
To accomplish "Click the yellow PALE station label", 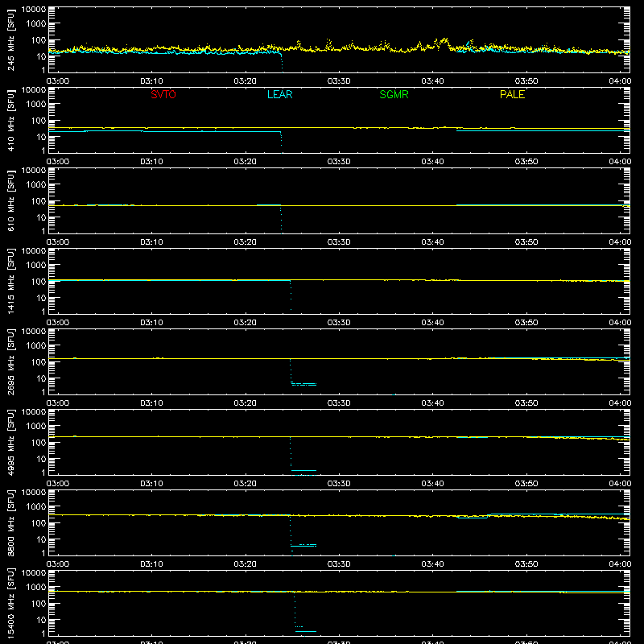I will tap(512, 94).
